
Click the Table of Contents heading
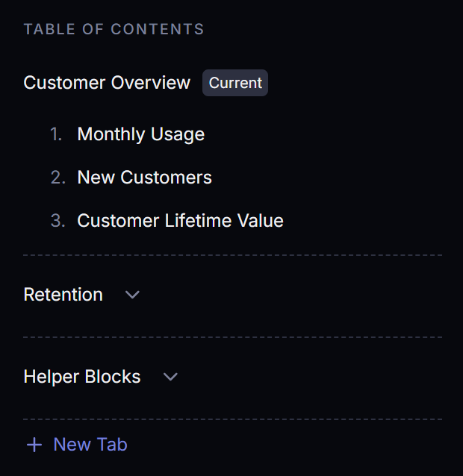pos(114,30)
